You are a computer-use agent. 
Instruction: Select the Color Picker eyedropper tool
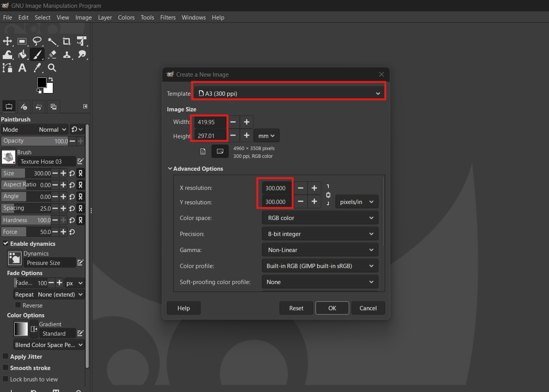[37, 68]
